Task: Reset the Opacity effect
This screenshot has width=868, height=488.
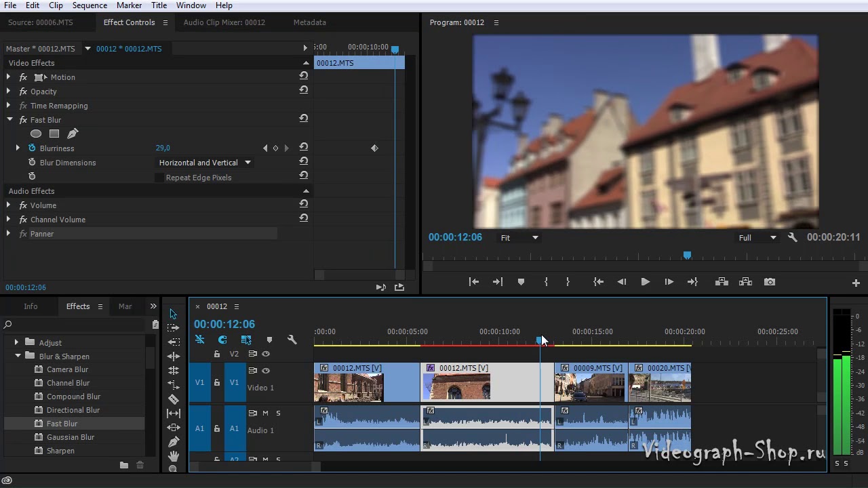Action: click(304, 90)
